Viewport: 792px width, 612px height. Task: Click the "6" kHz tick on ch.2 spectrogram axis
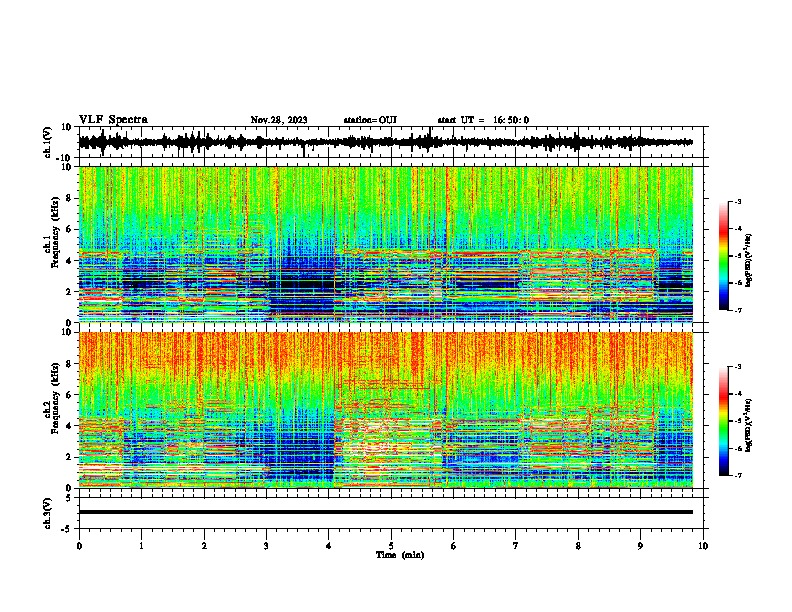point(70,394)
